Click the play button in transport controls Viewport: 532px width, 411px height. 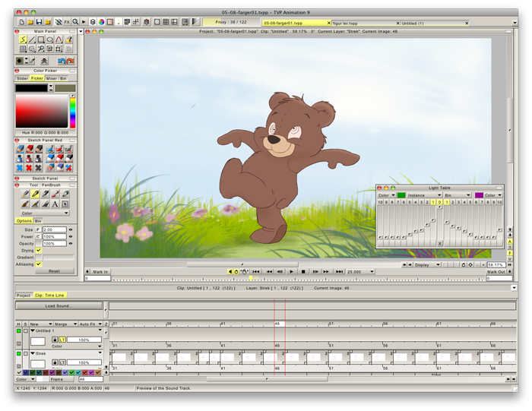291,272
